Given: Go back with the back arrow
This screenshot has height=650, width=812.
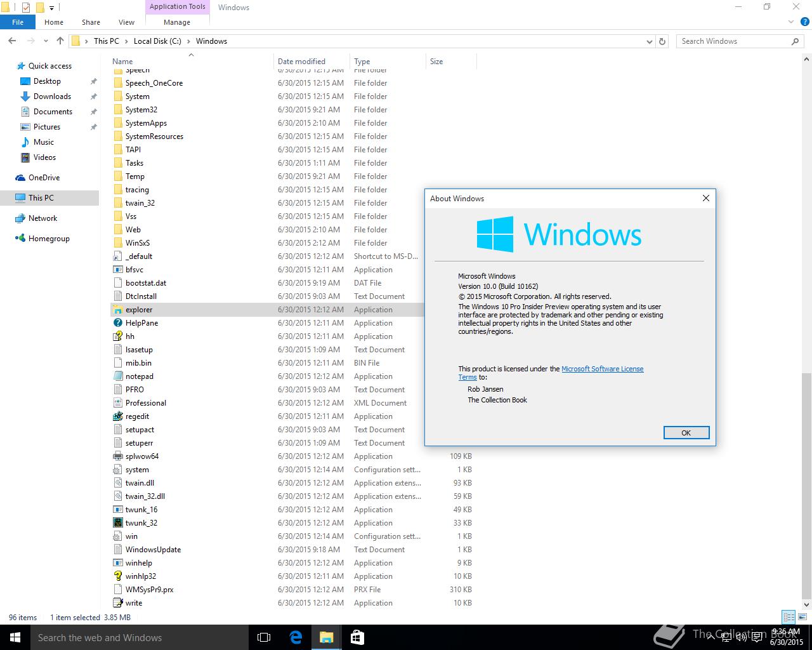Looking at the screenshot, I should coord(12,41).
